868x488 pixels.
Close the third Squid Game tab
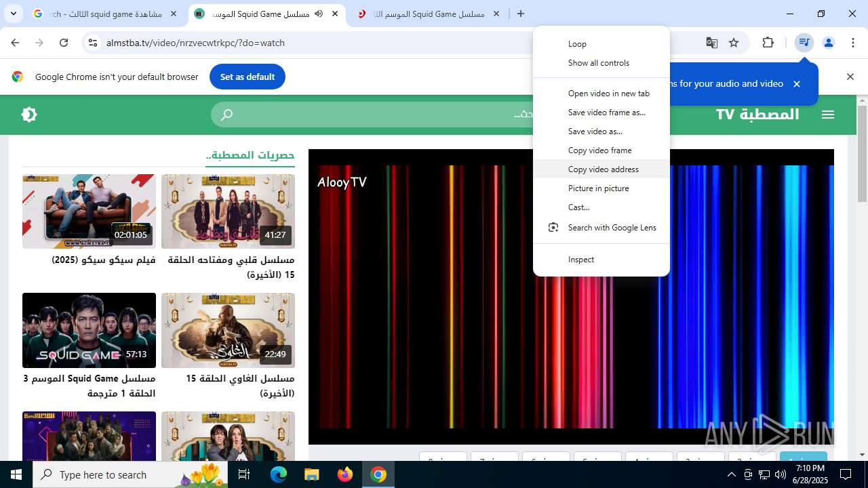(x=496, y=14)
